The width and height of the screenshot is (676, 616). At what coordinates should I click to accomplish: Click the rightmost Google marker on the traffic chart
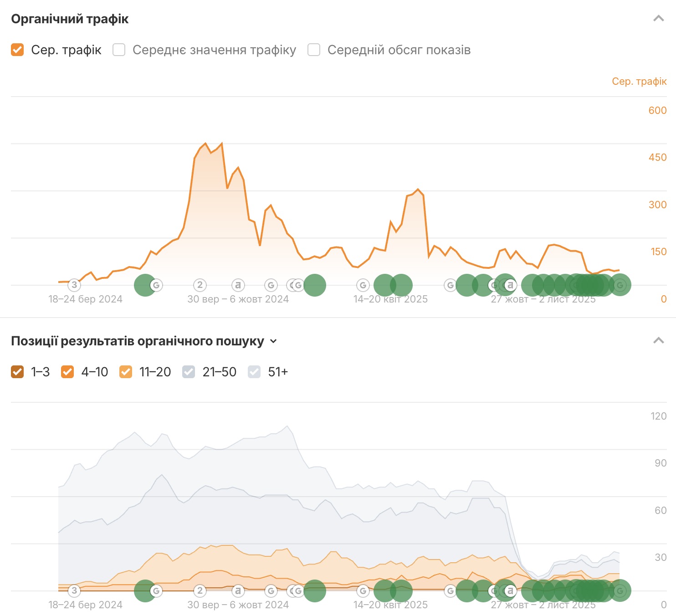(x=620, y=285)
